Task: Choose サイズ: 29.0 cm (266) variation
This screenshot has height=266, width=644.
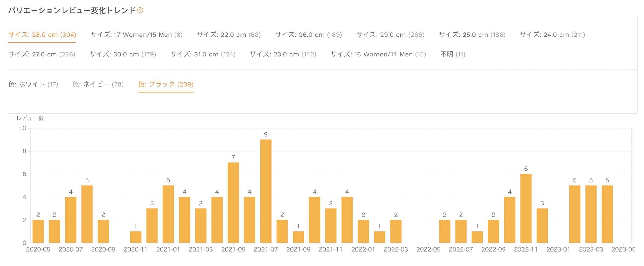Action: click(390, 35)
